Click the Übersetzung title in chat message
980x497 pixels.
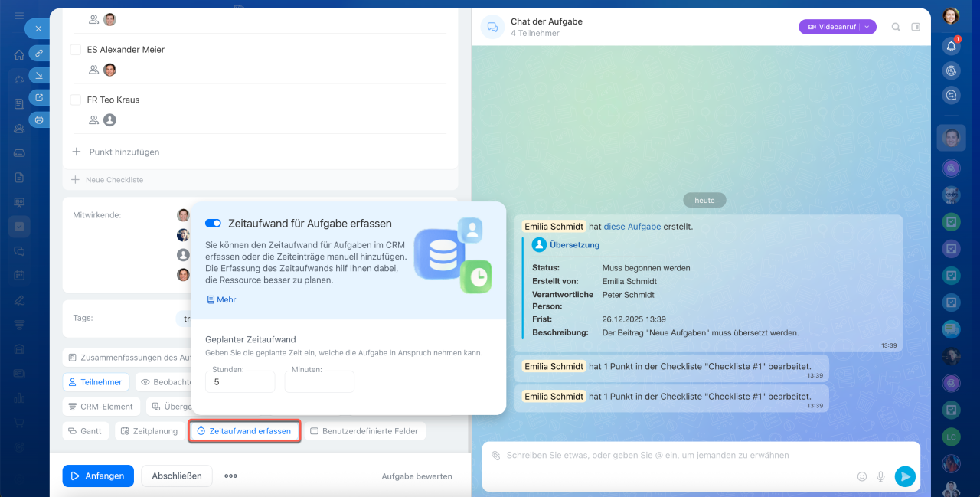[574, 245]
